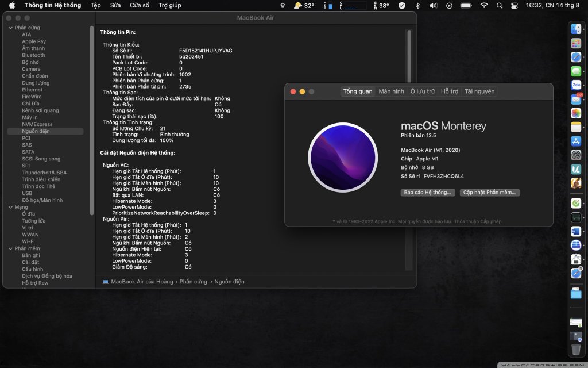Collapse the Phần cứng section

(10, 28)
